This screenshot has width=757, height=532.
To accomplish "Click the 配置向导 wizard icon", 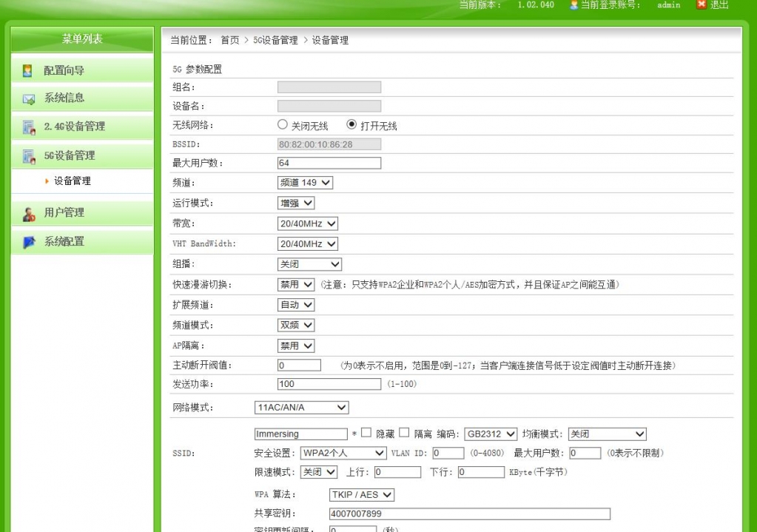I will click(27, 70).
